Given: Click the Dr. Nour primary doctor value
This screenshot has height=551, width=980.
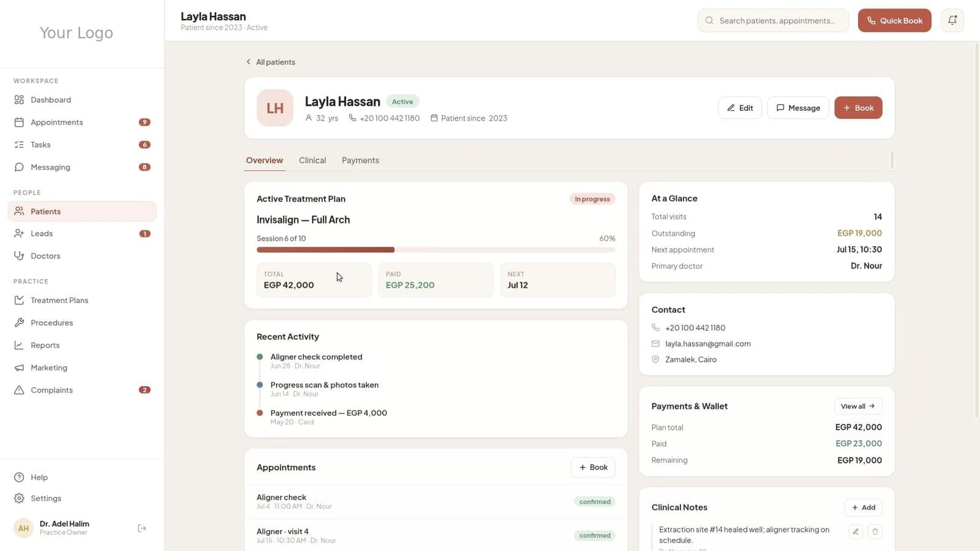Looking at the screenshot, I should [x=866, y=266].
